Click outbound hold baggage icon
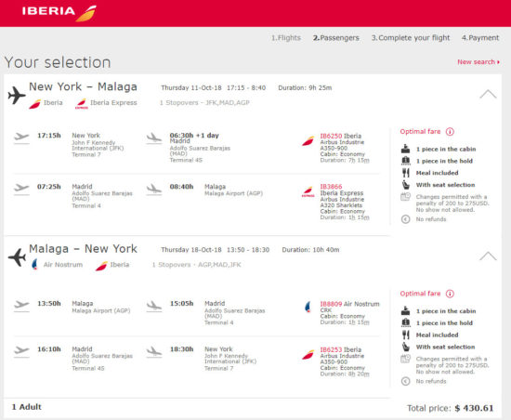This screenshot has width=511, height=420. click(406, 161)
